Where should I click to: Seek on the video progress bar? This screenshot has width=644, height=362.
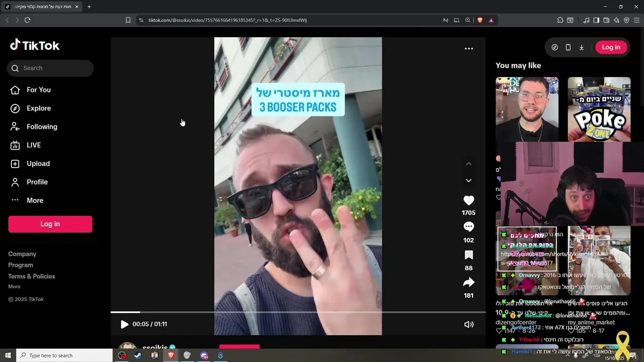pos(298,312)
